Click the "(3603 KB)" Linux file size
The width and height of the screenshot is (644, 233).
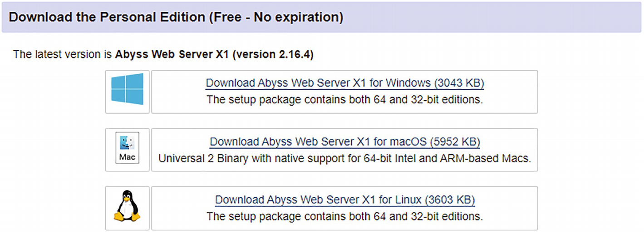(x=450, y=199)
